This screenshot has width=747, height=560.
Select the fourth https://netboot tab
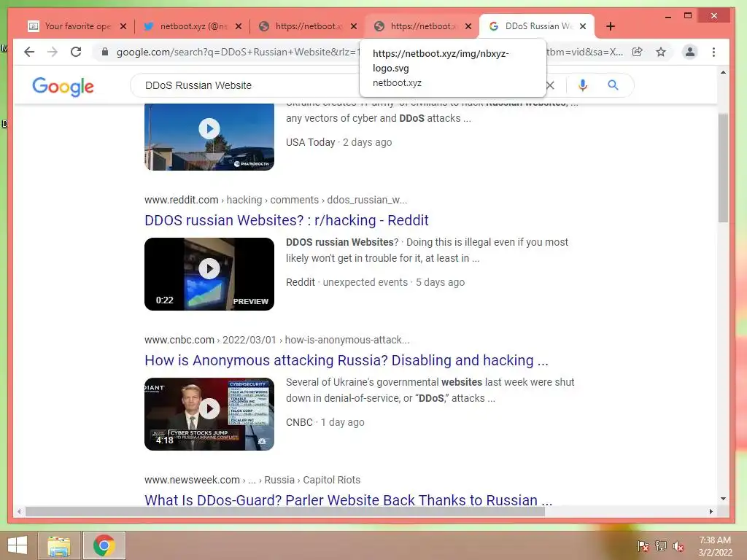pos(422,26)
